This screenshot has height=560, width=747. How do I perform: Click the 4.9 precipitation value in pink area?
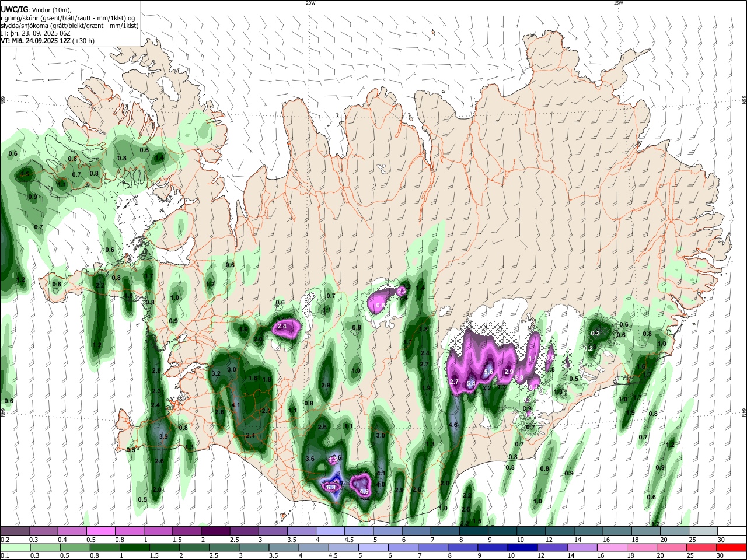pyautogui.click(x=365, y=491)
